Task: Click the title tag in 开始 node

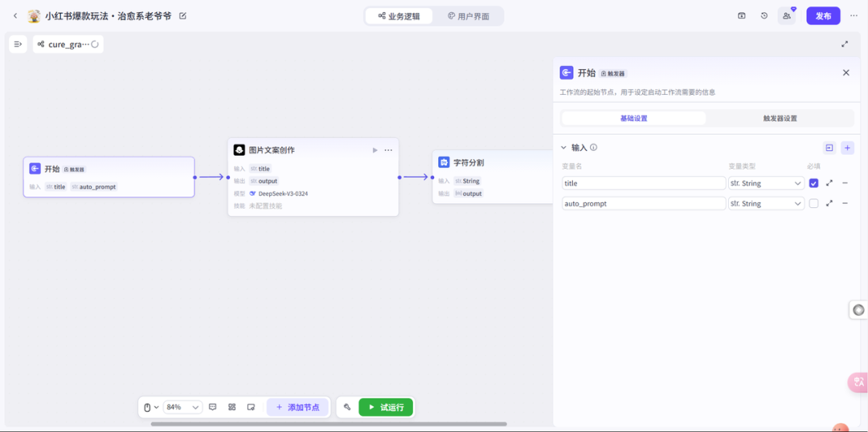Action: [x=56, y=187]
